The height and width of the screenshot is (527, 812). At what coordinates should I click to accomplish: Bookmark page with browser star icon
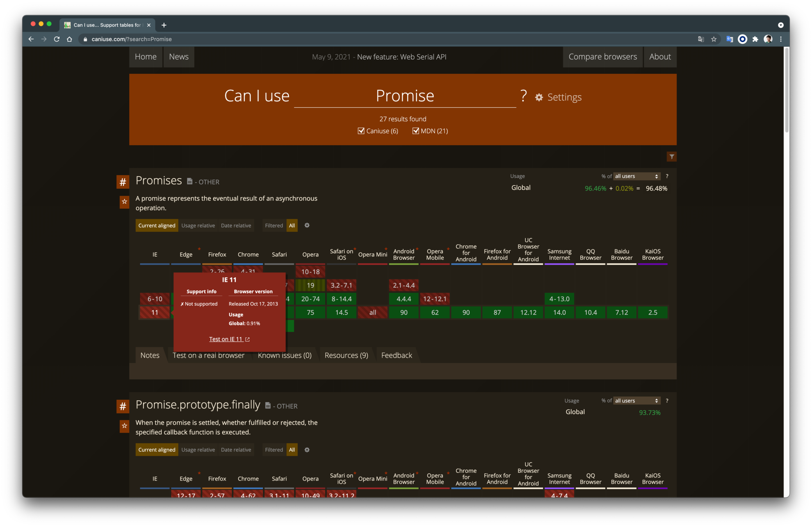(x=714, y=39)
